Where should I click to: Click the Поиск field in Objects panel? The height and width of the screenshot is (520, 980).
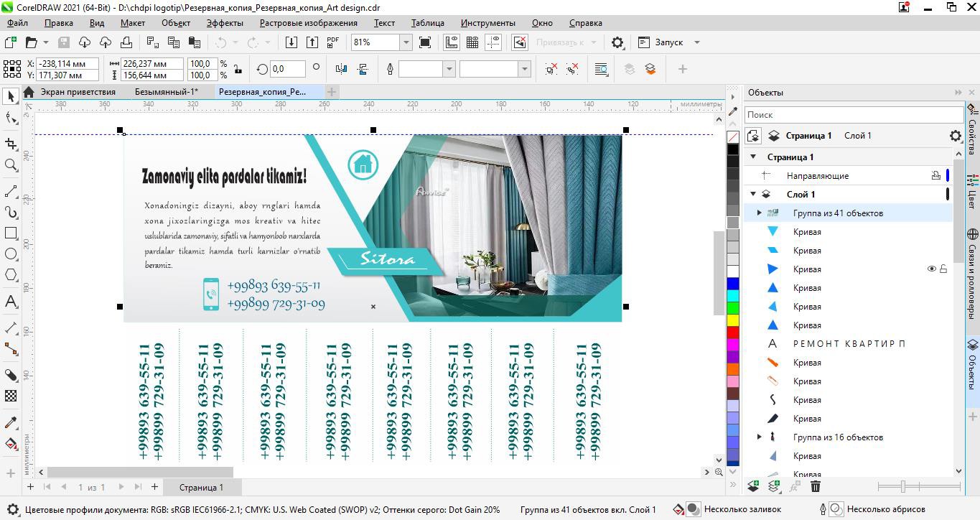click(854, 114)
